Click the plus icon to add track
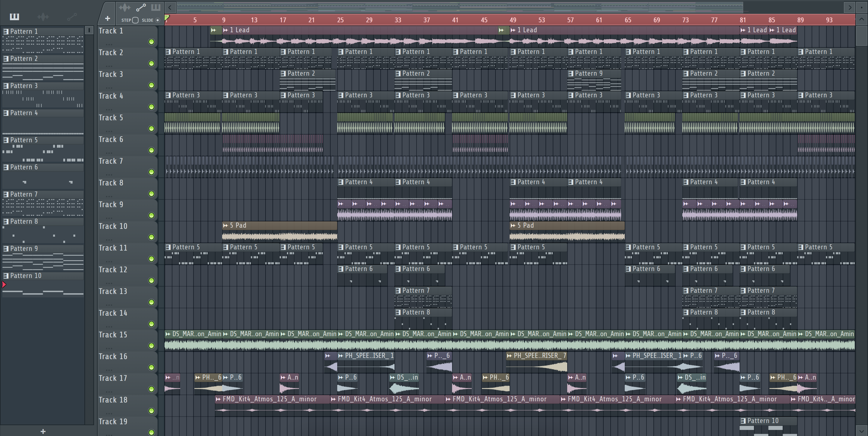The height and width of the screenshot is (436, 868). click(x=108, y=18)
